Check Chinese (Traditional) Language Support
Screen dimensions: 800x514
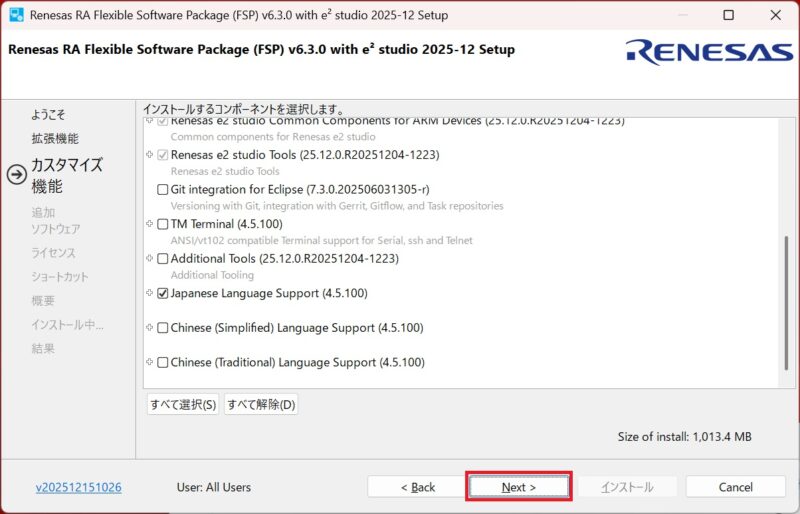click(x=163, y=362)
